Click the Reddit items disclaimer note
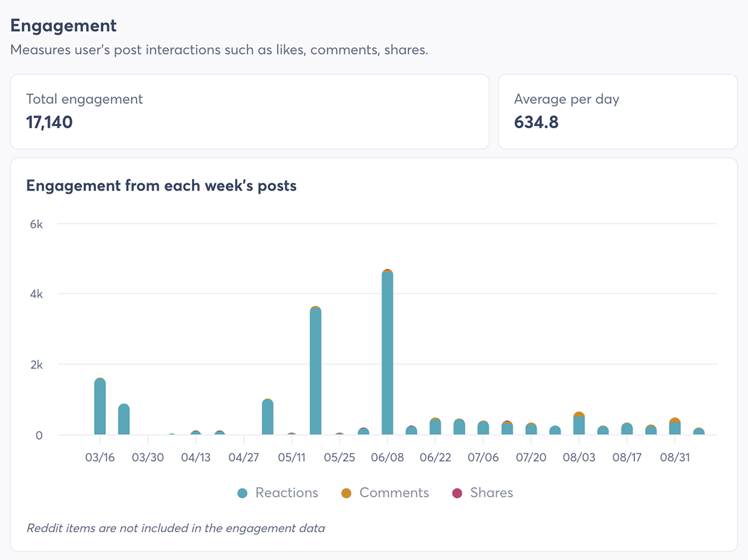The height and width of the screenshot is (560, 748). (x=176, y=528)
